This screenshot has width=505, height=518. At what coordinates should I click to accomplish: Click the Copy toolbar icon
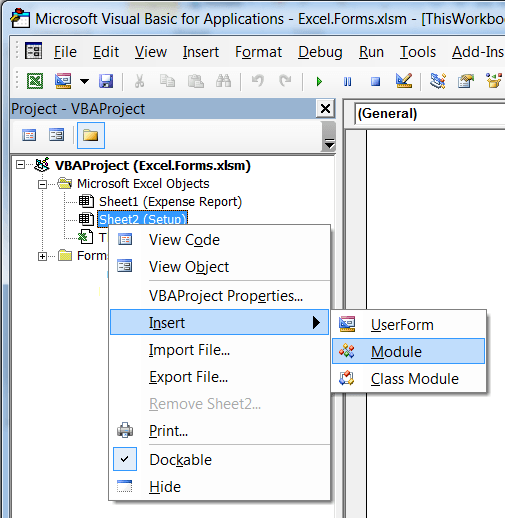tap(167, 81)
